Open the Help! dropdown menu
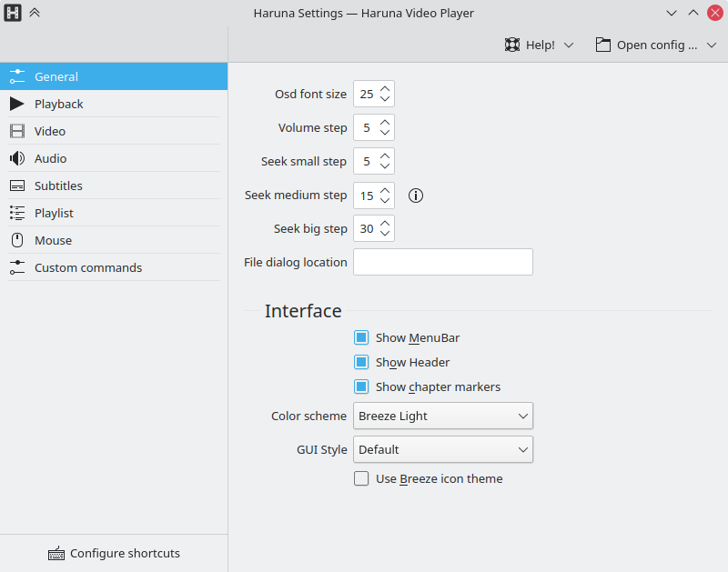728x572 pixels. (540, 45)
